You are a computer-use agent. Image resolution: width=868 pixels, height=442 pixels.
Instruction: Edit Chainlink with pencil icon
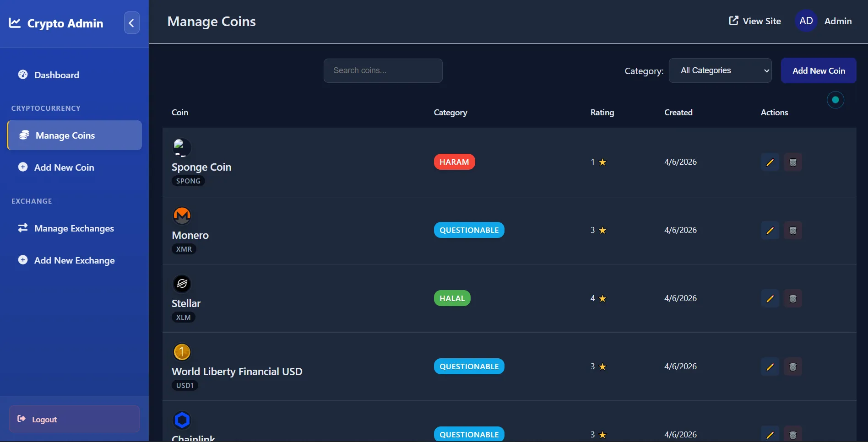770,434
